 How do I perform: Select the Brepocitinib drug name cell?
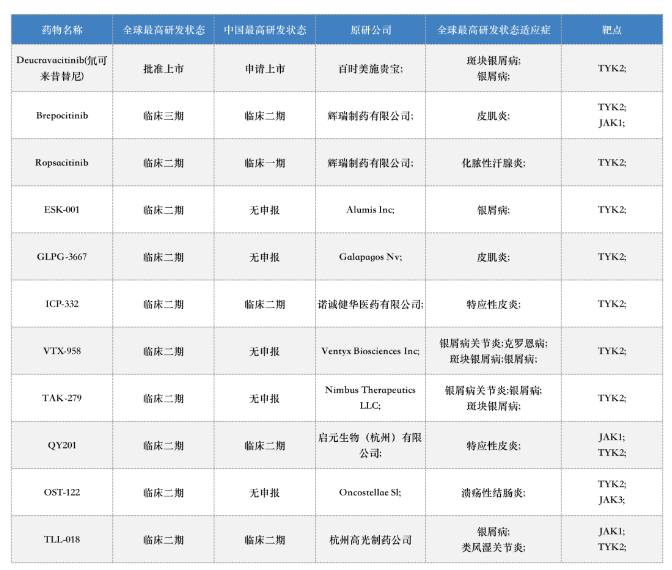click(62, 115)
